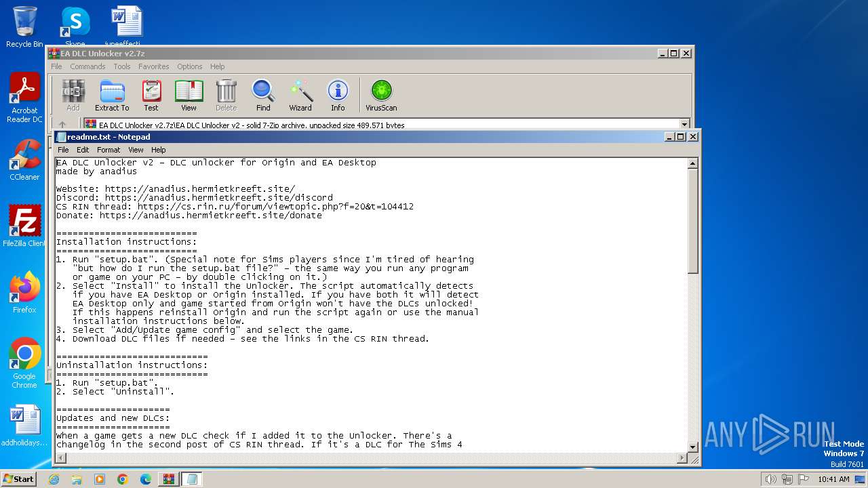Open FileZilla Client desktop icon
The width and height of the screenshot is (868, 488).
point(24,226)
